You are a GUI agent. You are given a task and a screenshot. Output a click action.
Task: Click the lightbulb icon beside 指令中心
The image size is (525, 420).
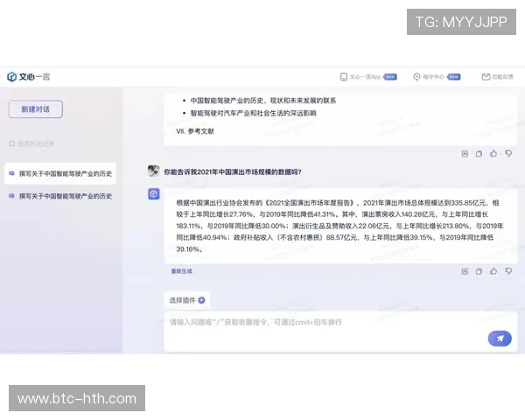416,77
